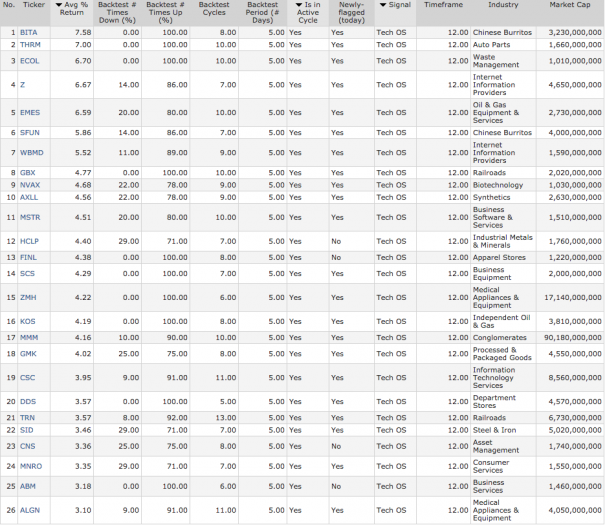Click the Asset Management industry cell
605x525 pixels.
click(x=496, y=447)
